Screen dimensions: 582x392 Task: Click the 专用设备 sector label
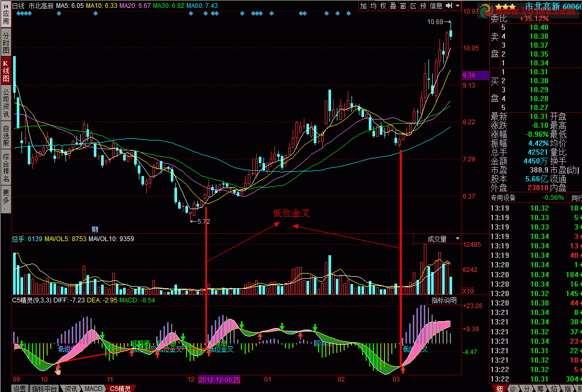[x=503, y=198]
